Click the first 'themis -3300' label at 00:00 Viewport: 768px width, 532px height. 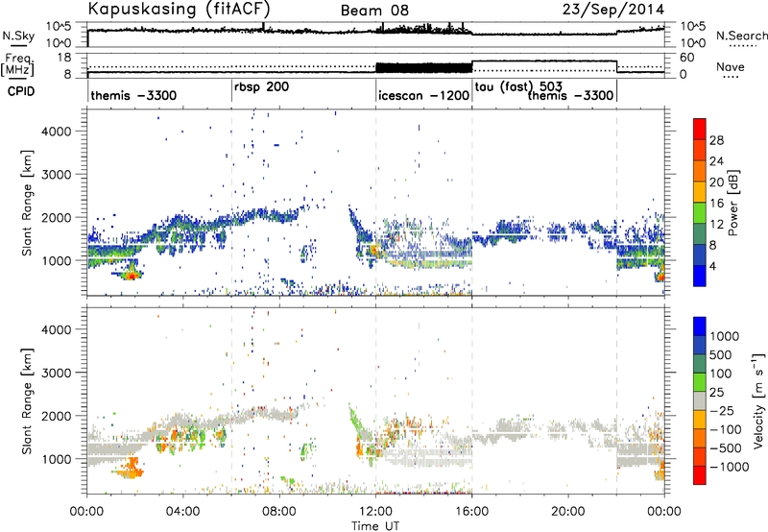(133, 95)
